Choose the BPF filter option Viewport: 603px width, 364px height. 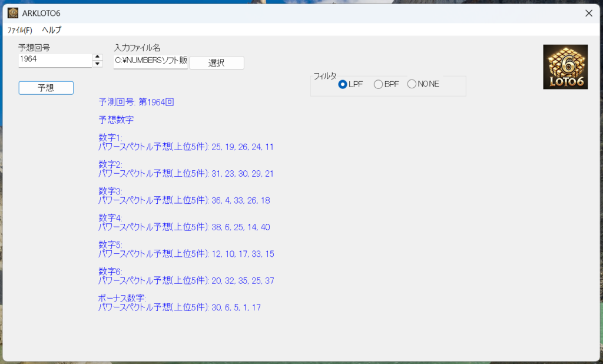(378, 84)
